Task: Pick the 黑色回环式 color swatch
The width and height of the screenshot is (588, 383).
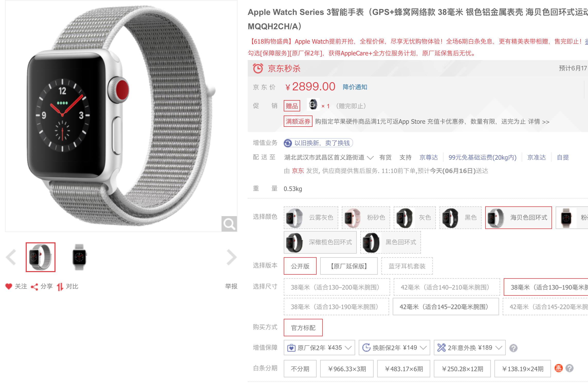Action: (390, 242)
